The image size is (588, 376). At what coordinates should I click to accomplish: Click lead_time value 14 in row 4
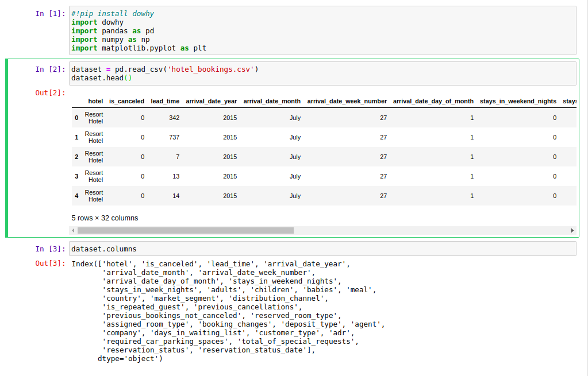(x=176, y=196)
